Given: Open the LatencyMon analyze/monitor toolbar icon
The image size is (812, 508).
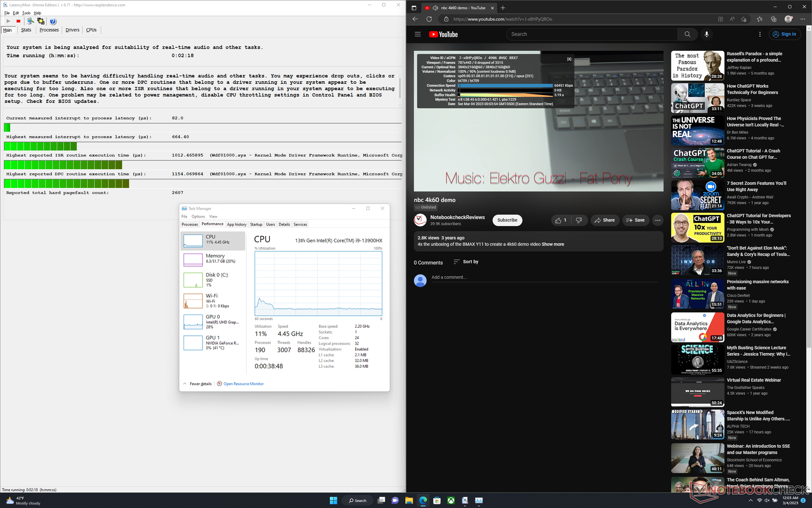Looking at the screenshot, I should [x=30, y=21].
